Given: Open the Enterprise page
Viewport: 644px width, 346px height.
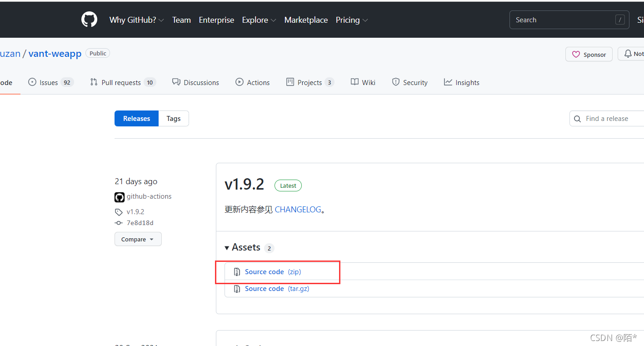Looking at the screenshot, I should [216, 20].
